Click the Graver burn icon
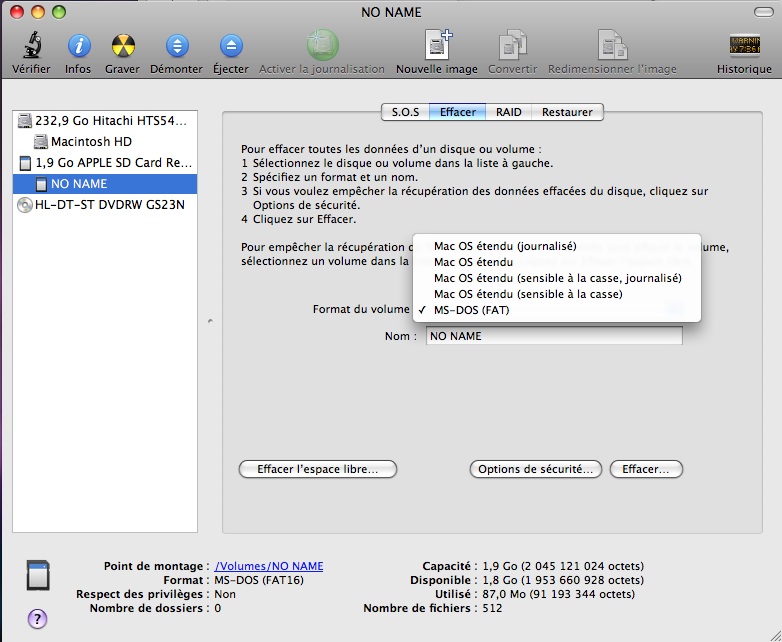The width and height of the screenshot is (782, 642). (123, 46)
